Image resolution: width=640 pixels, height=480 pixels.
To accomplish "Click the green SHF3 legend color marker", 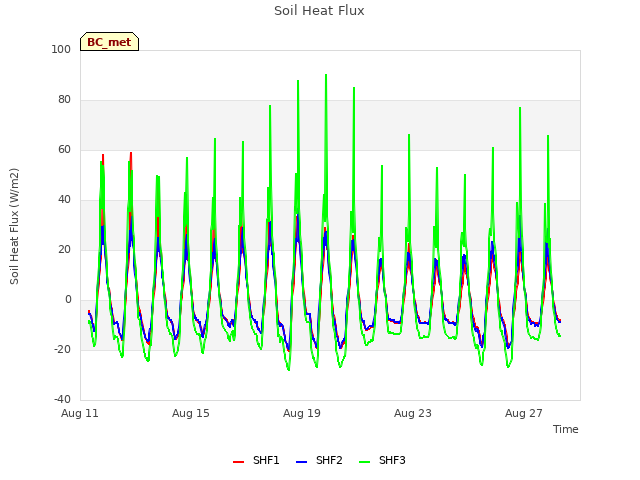I will point(364,462).
